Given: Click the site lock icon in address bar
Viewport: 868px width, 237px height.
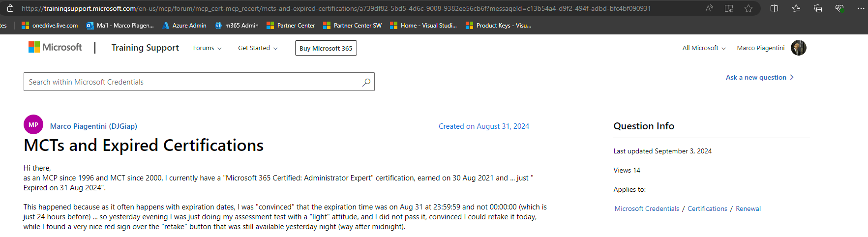Looking at the screenshot, I should point(10,8).
